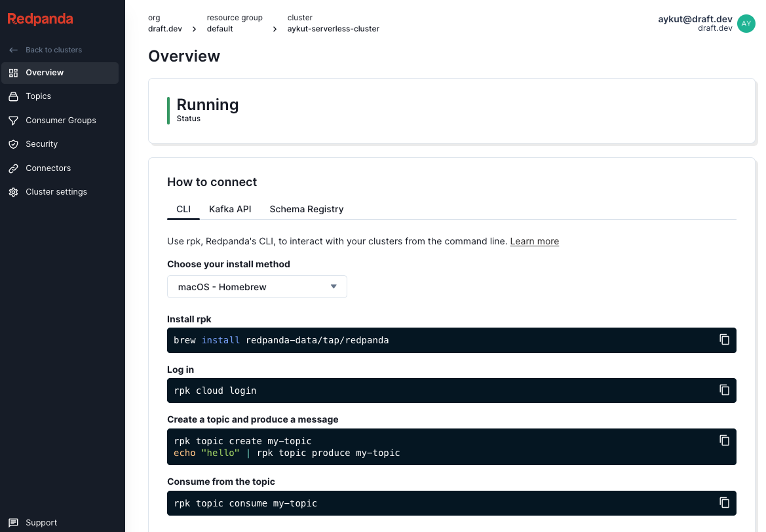Image resolution: width=766 pixels, height=532 pixels.
Task: Click the Log in section label
Action: 180,370
